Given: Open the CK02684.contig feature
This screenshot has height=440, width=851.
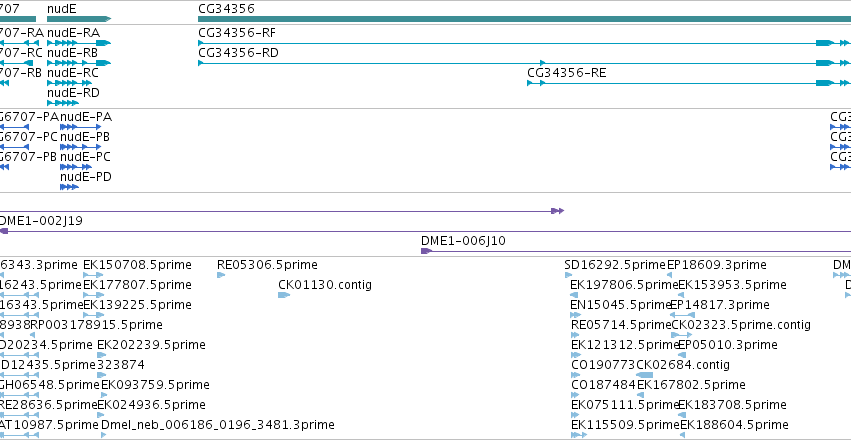Looking at the screenshot, I should (x=644, y=375).
